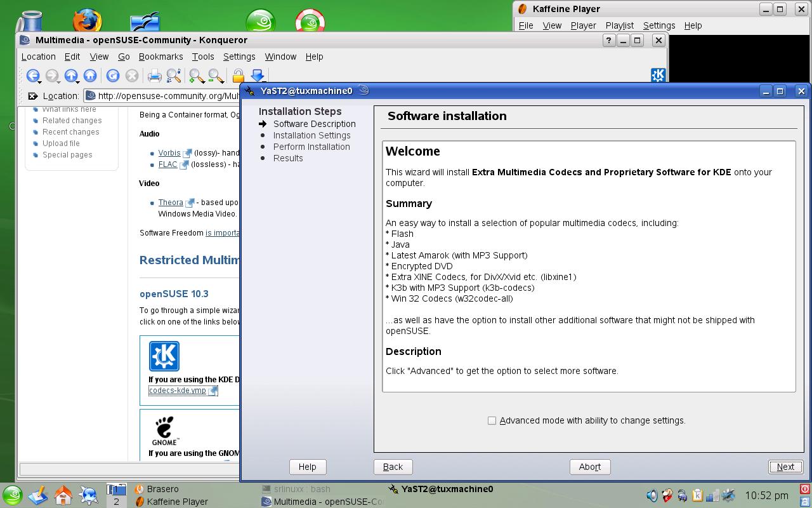Image resolution: width=812 pixels, height=508 pixels.
Task: Click the Forward arrow in Konqueror toolbar
Action: pos(51,76)
